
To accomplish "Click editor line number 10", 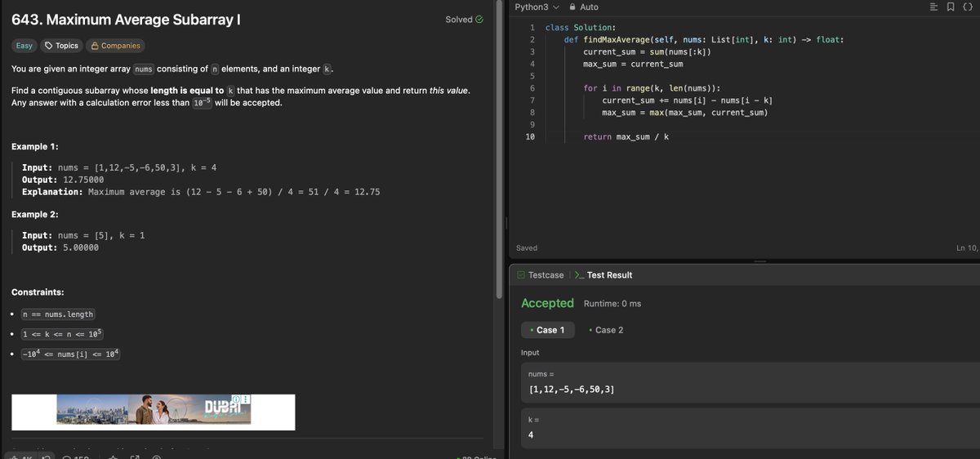I will tap(530, 136).
